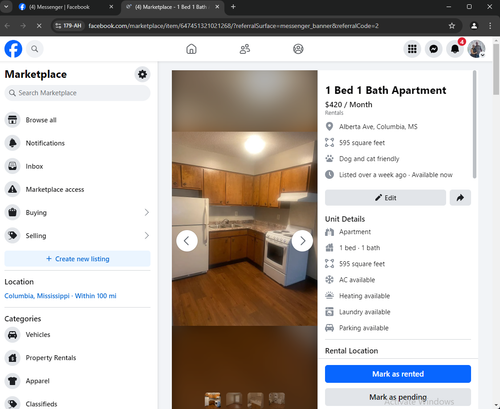Click Alberta Ave, Columbia, MS location text
This screenshot has height=409, width=500.
pyautogui.click(x=378, y=127)
